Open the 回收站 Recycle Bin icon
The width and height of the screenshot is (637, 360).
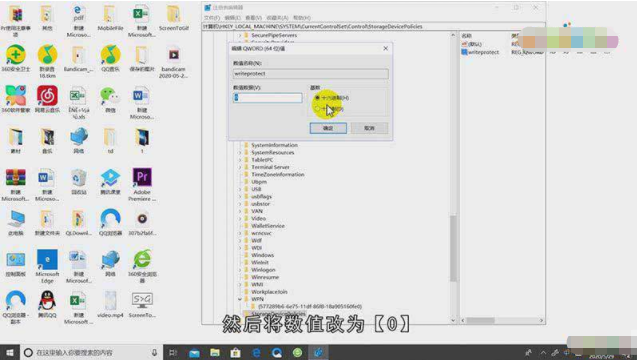(78, 181)
